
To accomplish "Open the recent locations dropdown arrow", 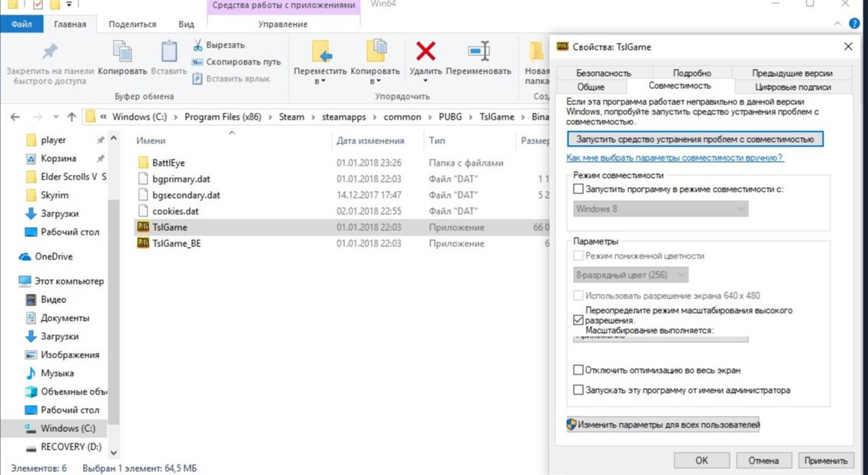I will point(56,117).
